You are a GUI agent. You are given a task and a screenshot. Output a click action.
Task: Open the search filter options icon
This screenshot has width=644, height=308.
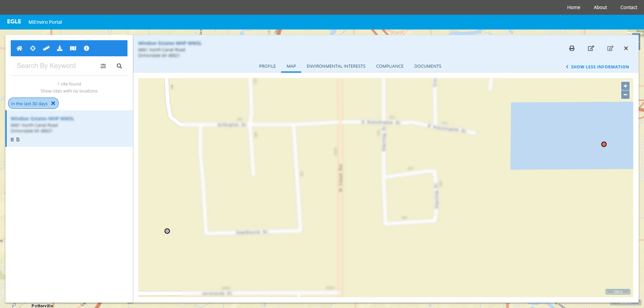pyautogui.click(x=103, y=66)
